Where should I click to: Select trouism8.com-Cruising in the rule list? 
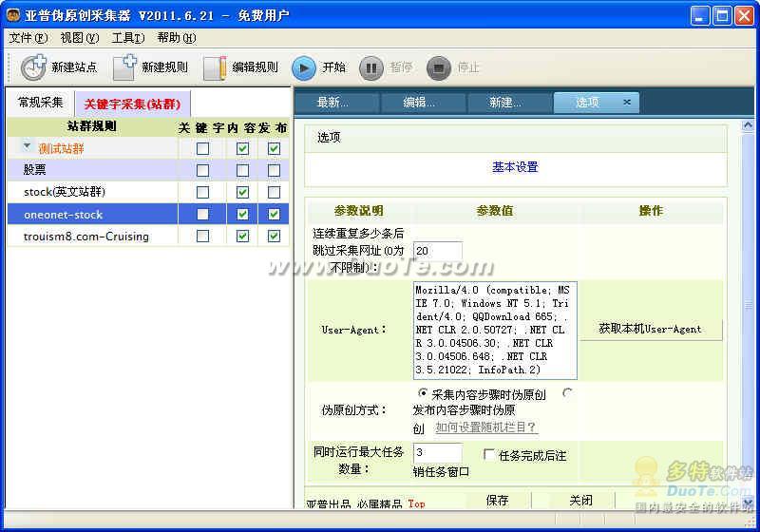coord(85,236)
